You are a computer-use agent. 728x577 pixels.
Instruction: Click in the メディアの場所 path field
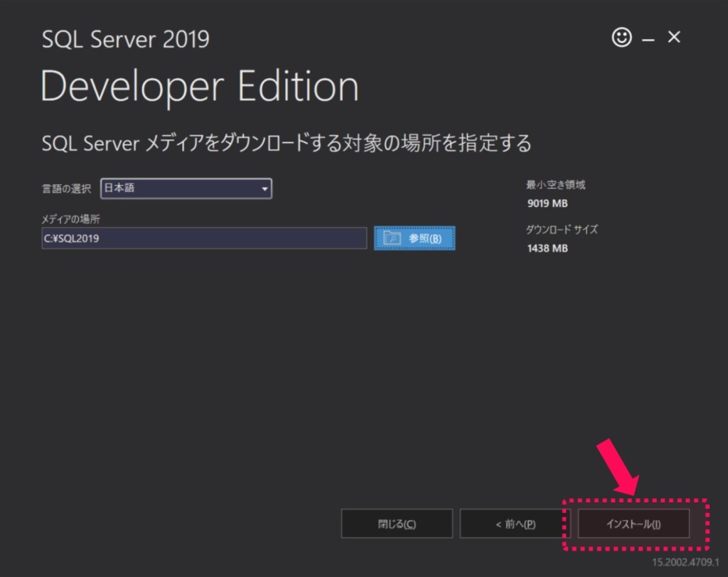point(204,238)
